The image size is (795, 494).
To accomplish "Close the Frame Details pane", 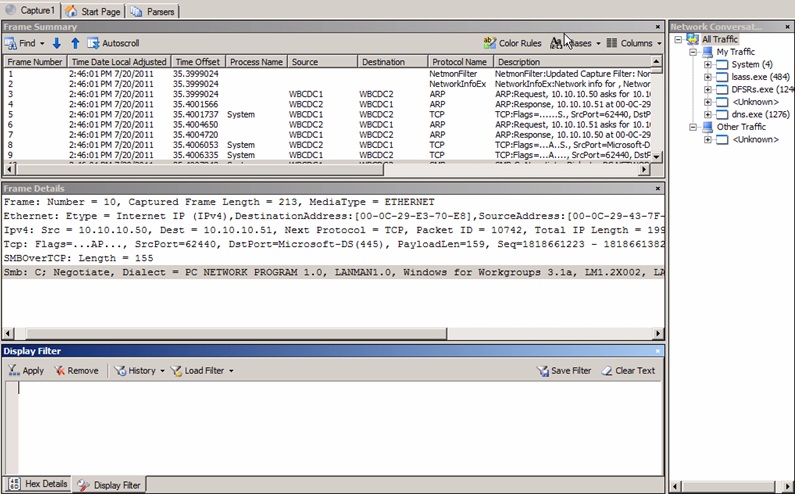I will point(658,189).
